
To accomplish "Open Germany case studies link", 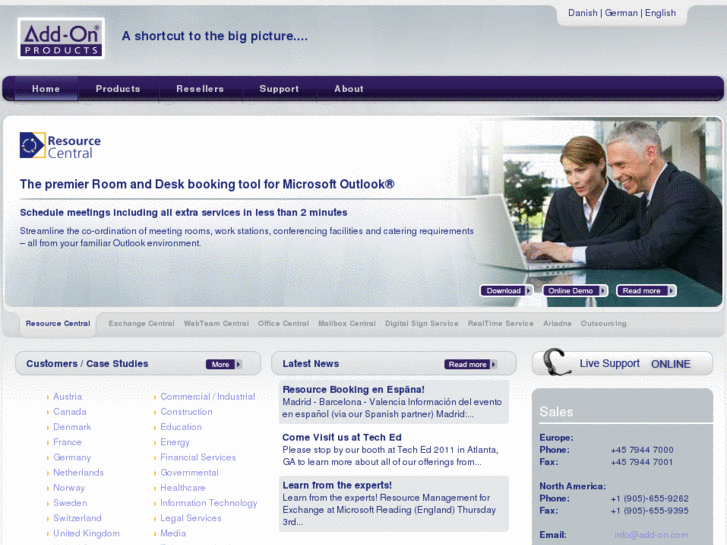I will point(72,457).
